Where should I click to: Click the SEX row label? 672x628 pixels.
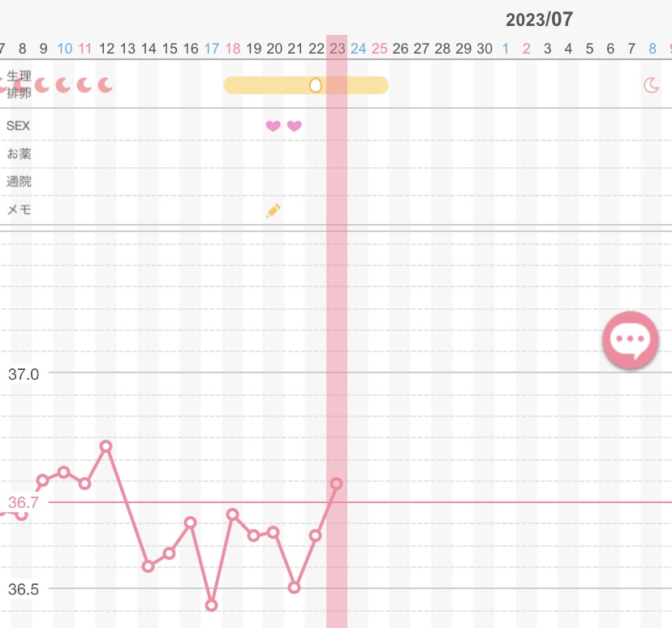pos(19,126)
